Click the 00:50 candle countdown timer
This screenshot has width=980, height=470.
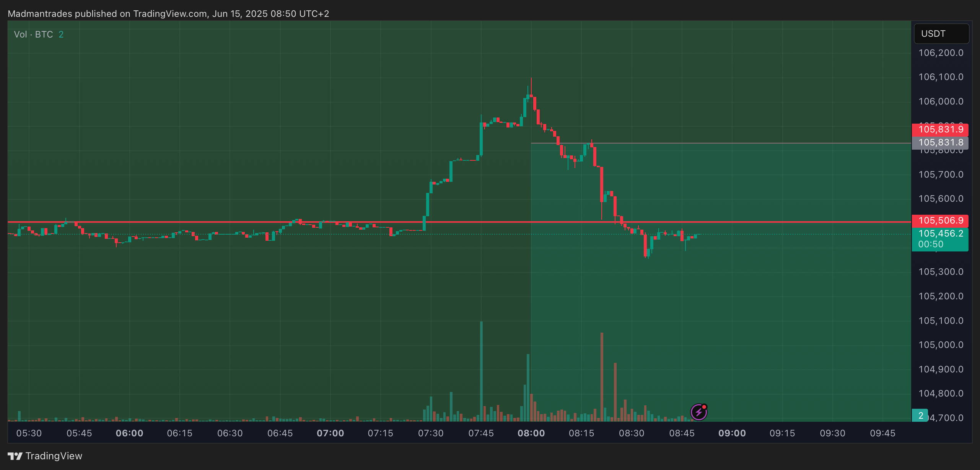[x=930, y=244]
